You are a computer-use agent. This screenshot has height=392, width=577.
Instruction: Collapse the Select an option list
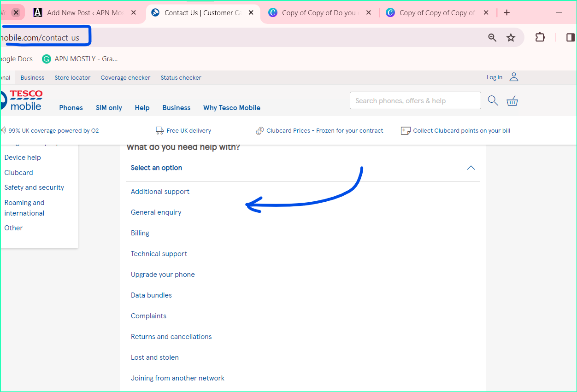pyautogui.click(x=471, y=168)
